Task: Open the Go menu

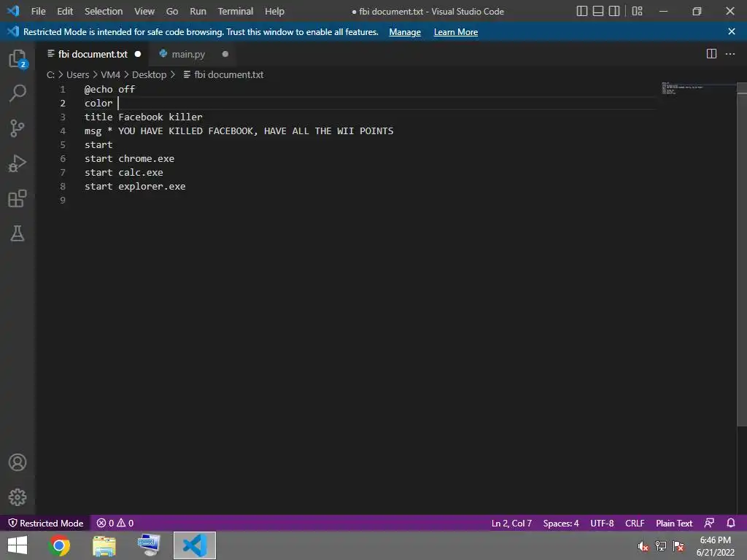Action: (x=172, y=11)
